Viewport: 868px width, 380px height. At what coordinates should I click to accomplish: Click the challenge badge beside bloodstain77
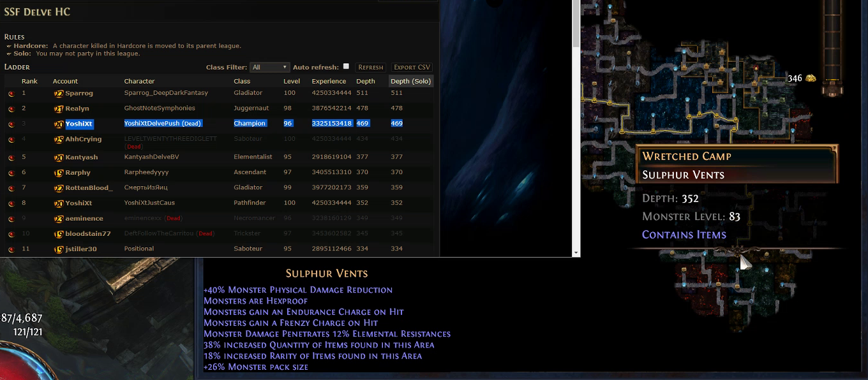pyautogui.click(x=59, y=233)
